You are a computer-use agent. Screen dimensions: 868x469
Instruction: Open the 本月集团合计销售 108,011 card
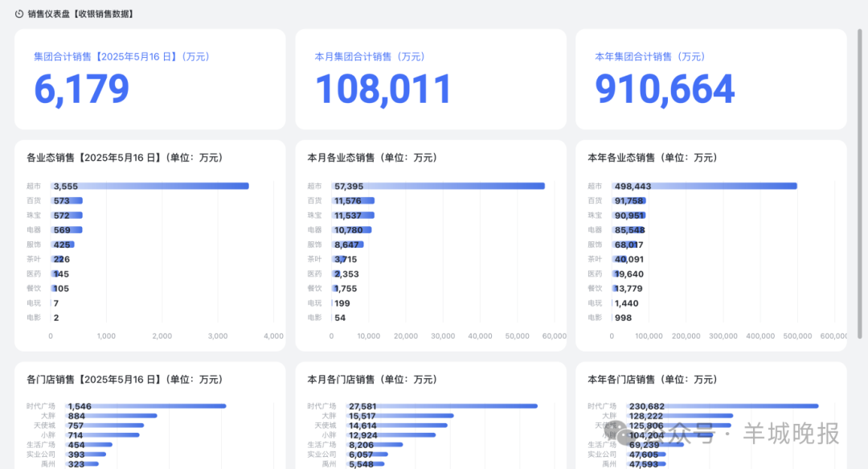click(430, 79)
